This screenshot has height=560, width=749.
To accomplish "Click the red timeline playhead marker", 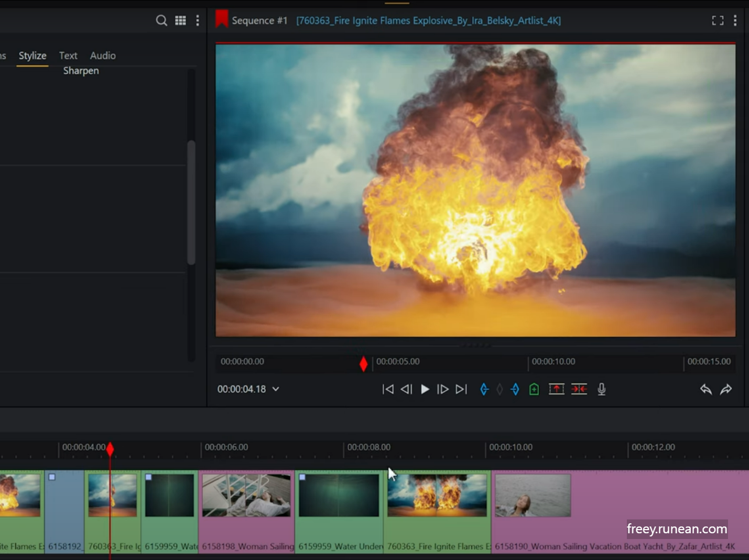I will [x=110, y=449].
